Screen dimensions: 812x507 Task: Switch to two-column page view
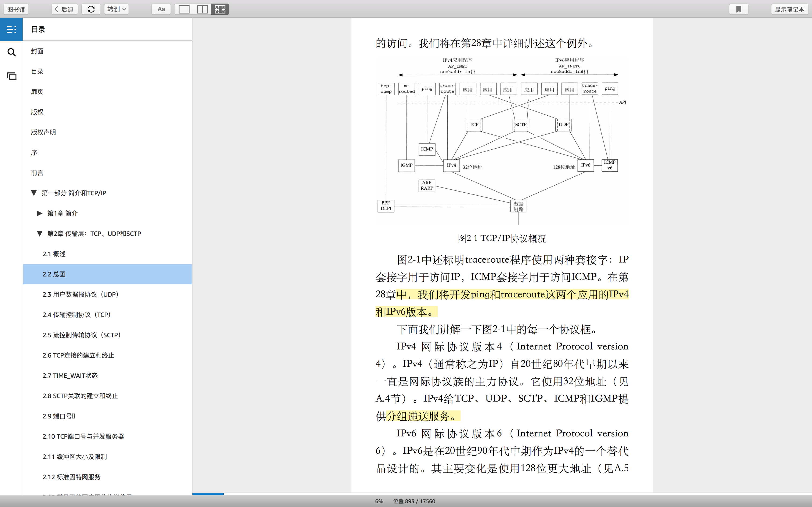click(202, 9)
